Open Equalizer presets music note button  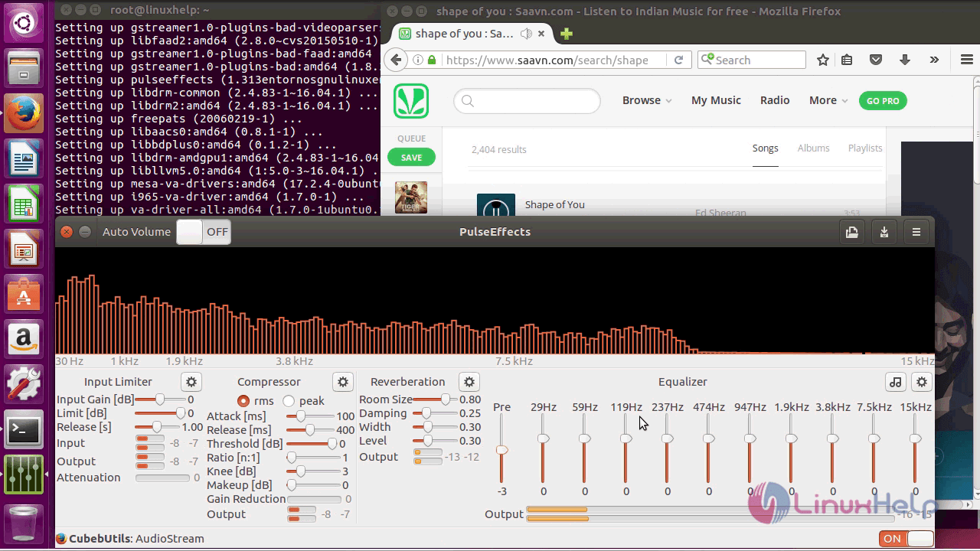(x=896, y=382)
